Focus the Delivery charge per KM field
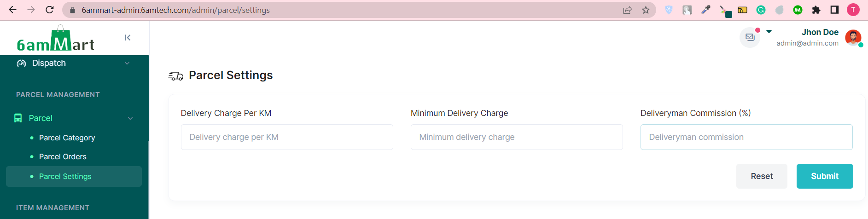 point(287,137)
